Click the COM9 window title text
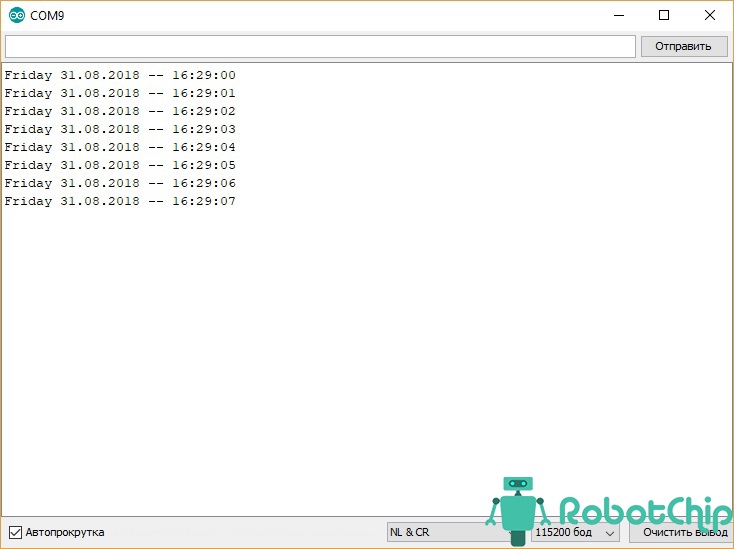734x549 pixels. (47, 15)
